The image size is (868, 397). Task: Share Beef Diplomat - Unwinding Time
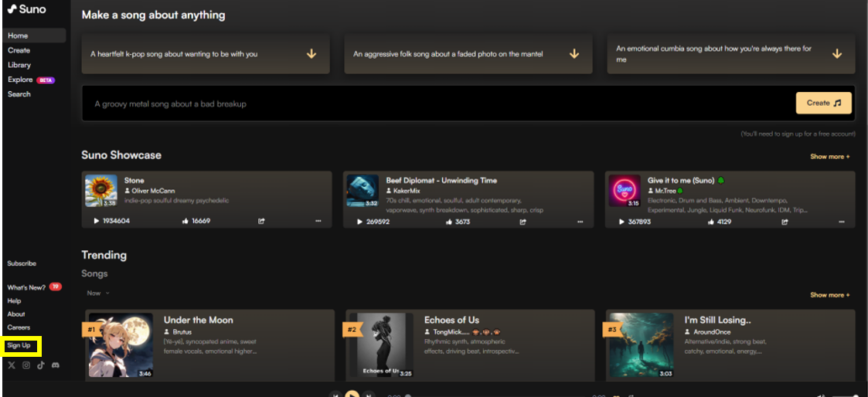point(523,222)
